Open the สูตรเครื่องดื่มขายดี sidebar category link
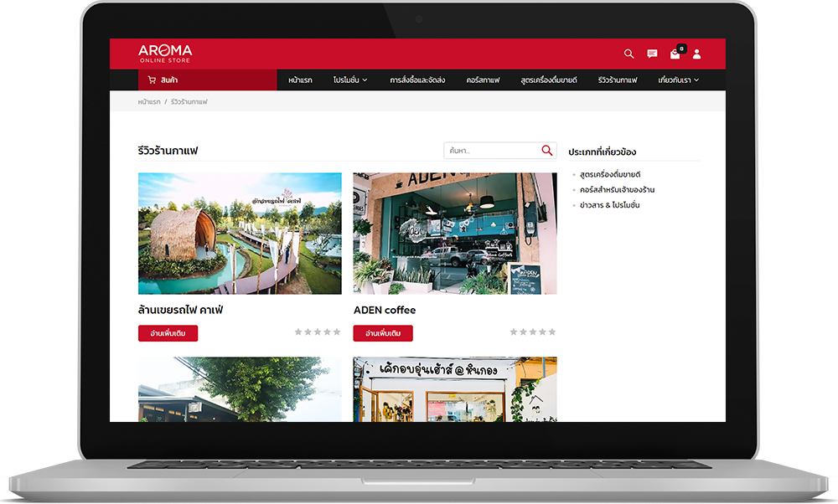 (x=609, y=174)
